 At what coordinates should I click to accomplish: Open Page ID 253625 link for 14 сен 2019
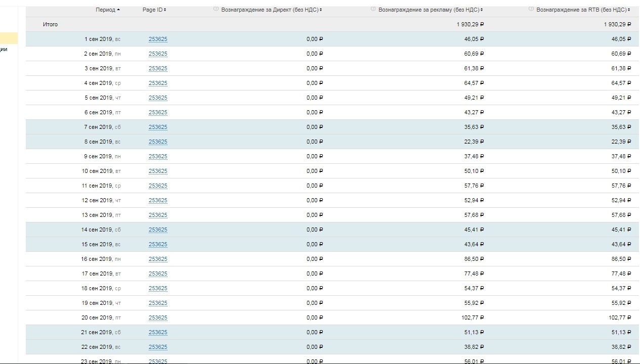[x=158, y=230]
